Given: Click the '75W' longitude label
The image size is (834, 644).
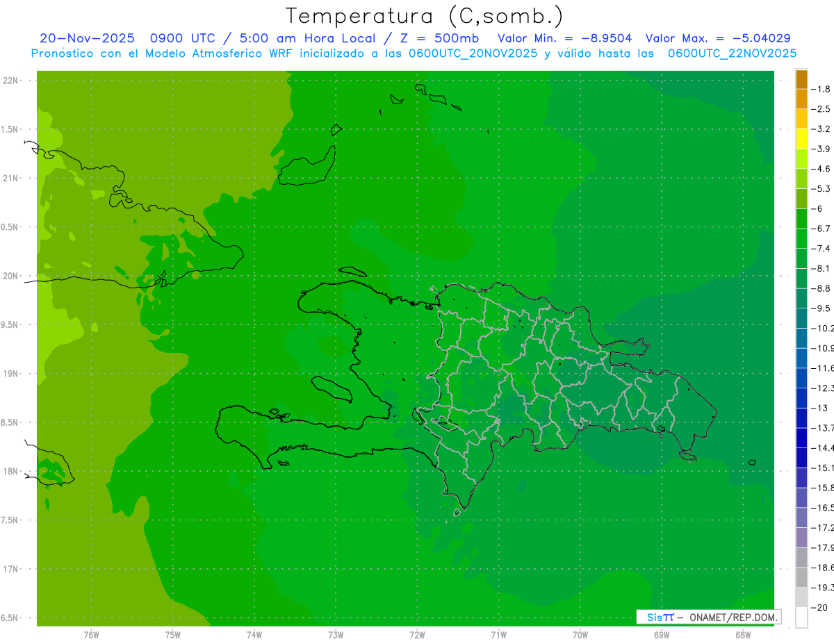Looking at the screenshot, I should click(x=173, y=635).
